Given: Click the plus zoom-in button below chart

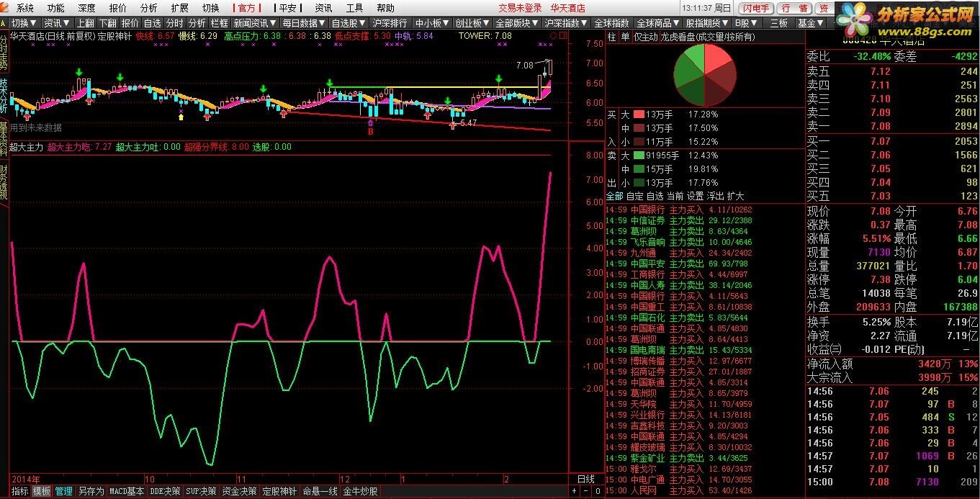Looking at the screenshot, I should 574,492.
